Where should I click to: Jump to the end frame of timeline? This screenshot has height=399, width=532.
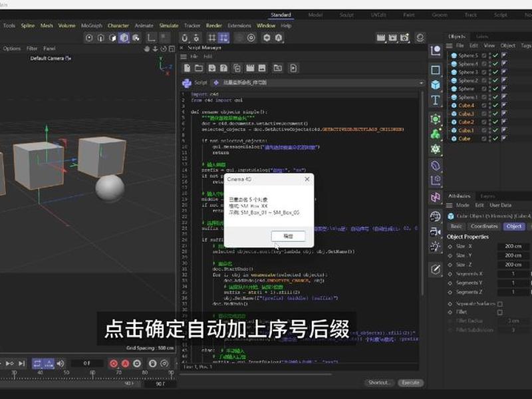[22, 363]
